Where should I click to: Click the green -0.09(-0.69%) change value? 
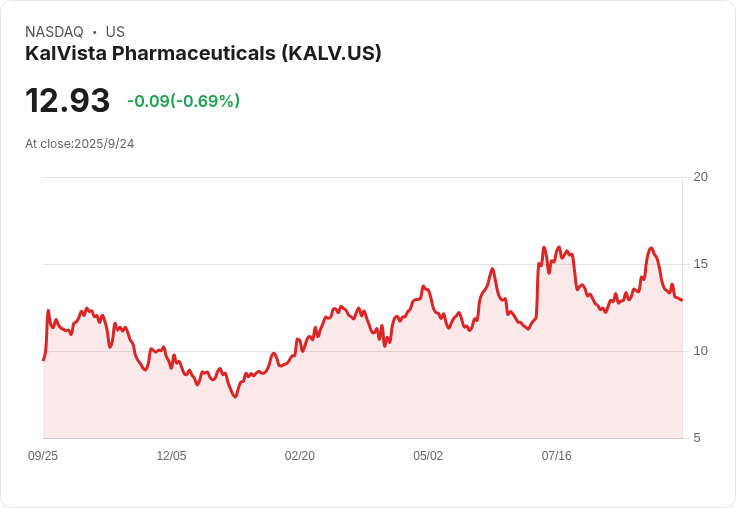(x=183, y=101)
